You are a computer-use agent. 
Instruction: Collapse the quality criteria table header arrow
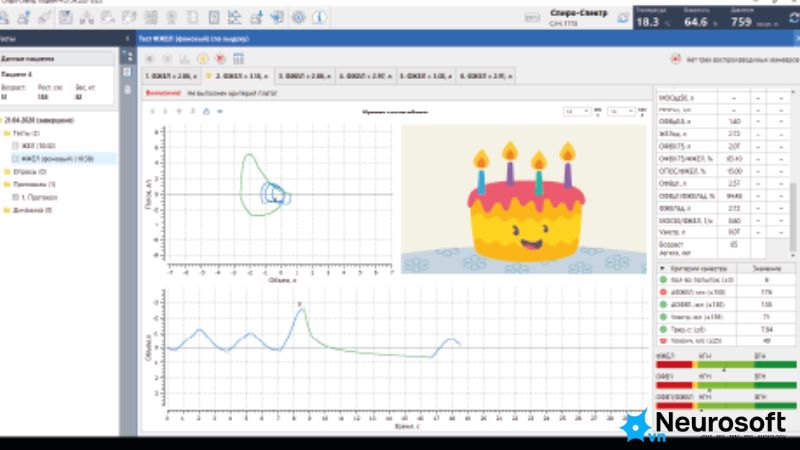tap(662, 268)
